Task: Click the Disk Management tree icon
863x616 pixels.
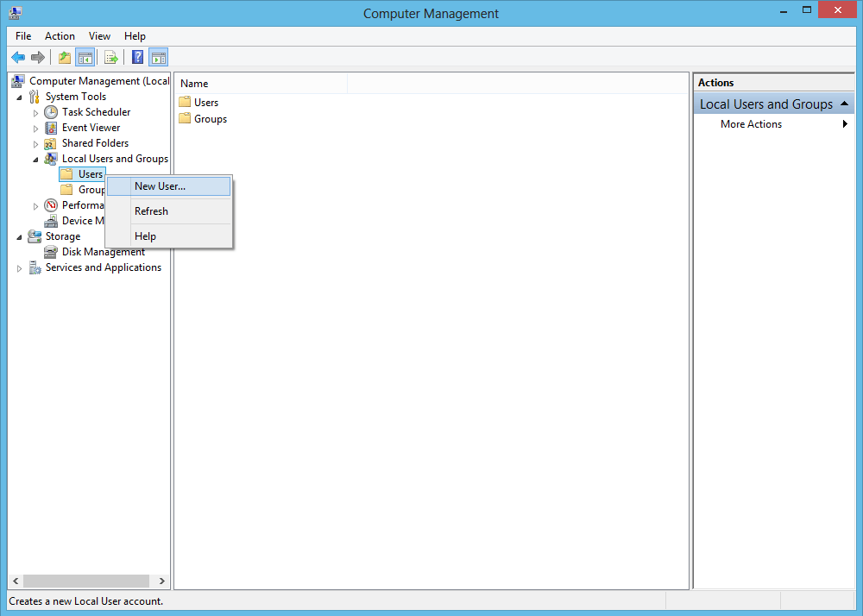Action: click(x=51, y=252)
